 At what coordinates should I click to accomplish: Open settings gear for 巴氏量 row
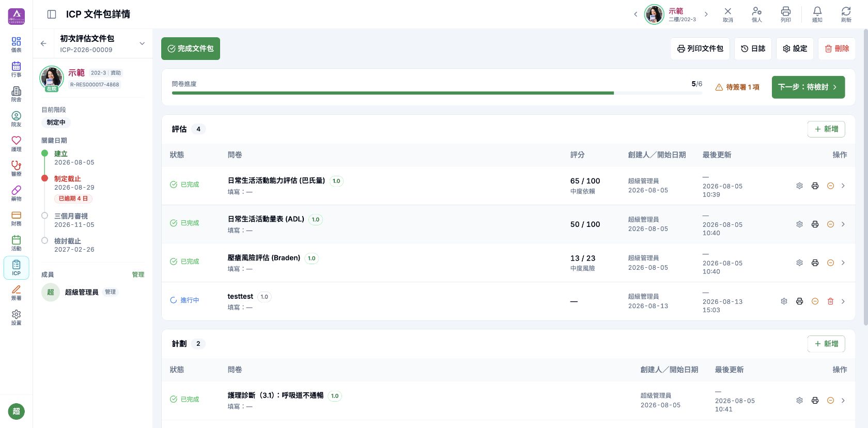pos(799,186)
